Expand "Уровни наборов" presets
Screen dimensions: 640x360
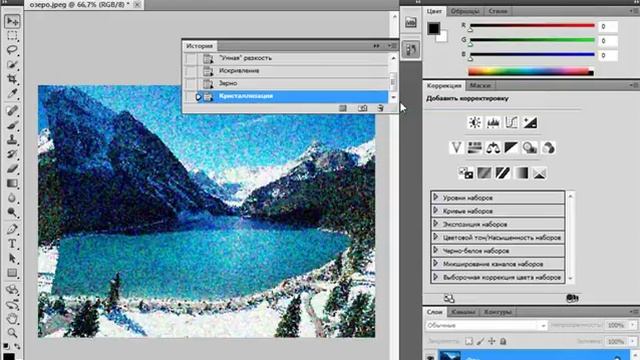pos(436,197)
